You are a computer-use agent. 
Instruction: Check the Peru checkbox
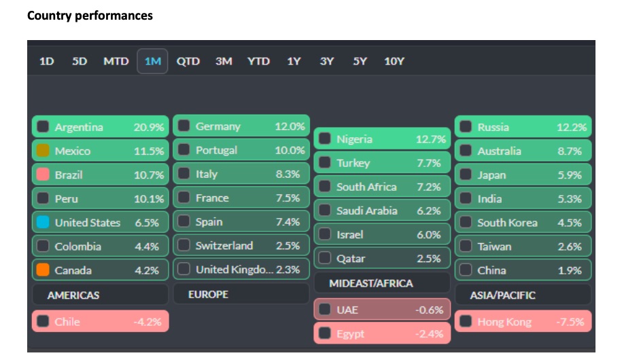43,198
